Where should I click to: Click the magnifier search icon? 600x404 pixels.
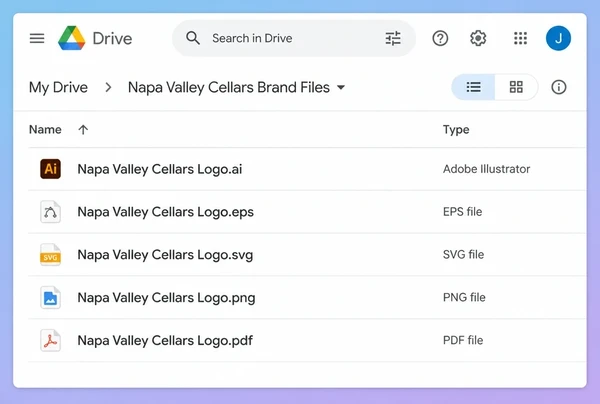click(x=193, y=38)
